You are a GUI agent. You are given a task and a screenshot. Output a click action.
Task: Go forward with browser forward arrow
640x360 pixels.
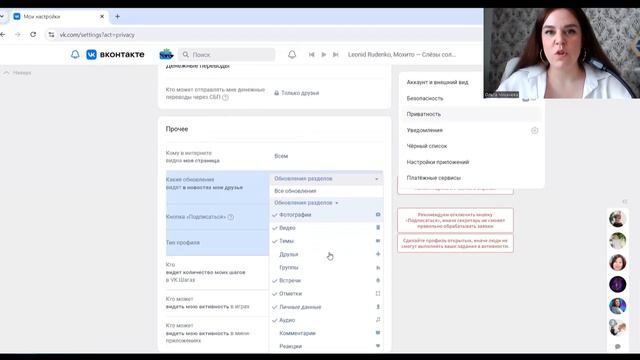(18, 35)
